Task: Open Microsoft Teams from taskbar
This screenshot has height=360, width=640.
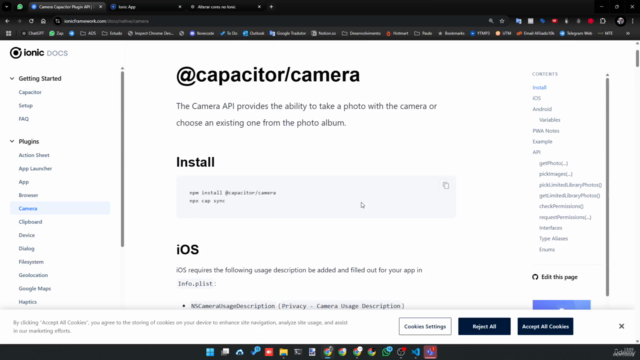Action: (430, 352)
